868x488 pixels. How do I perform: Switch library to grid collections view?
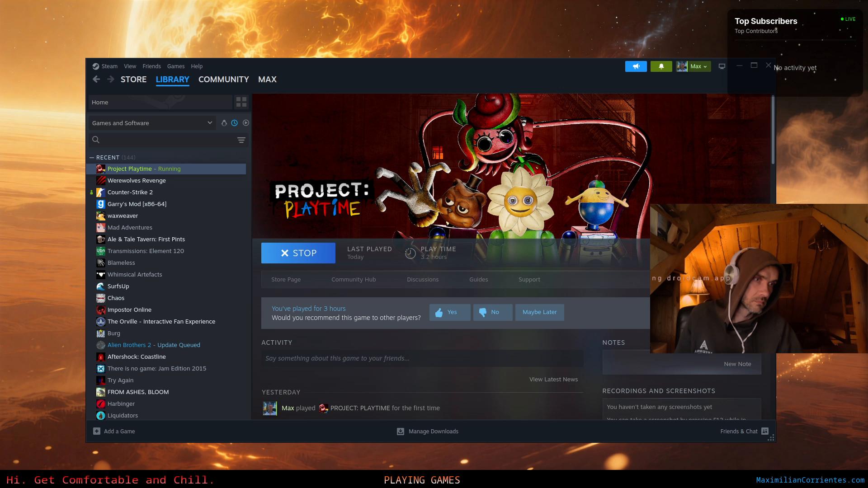241,102
